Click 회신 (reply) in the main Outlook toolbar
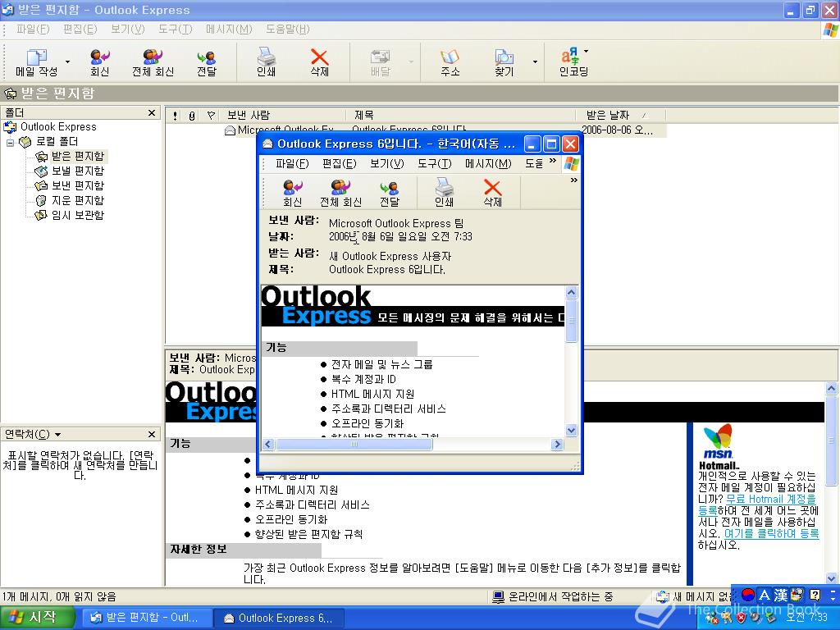The image size is (840, 630). tap(99, 62)
